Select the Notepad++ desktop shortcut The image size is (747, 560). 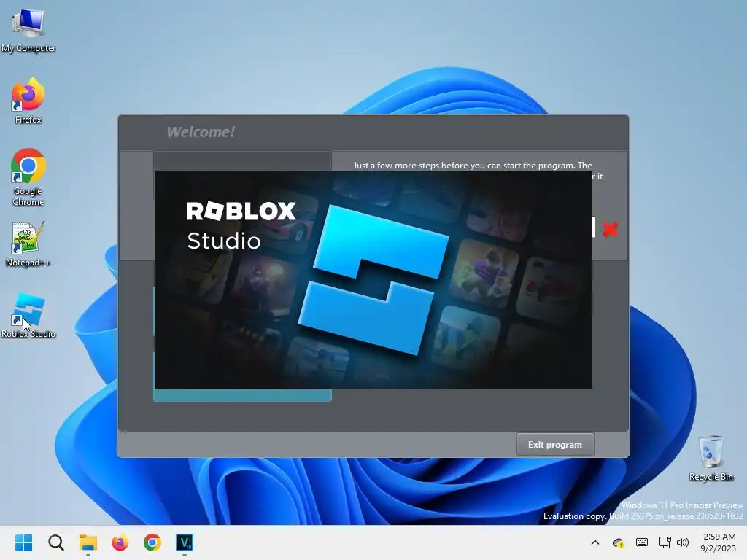pos(28,244)
